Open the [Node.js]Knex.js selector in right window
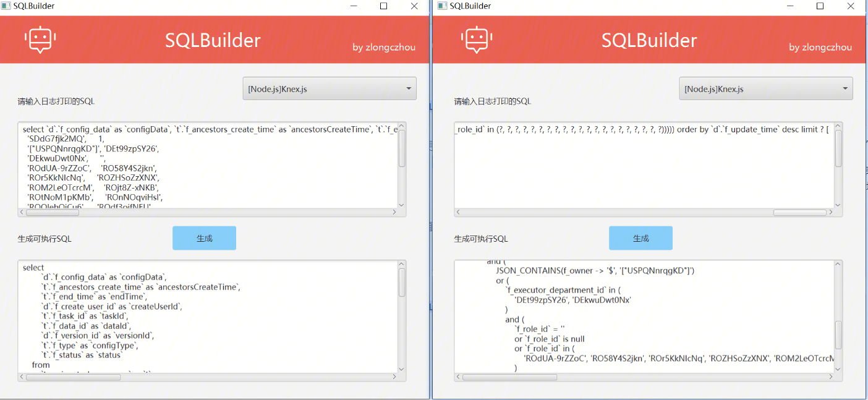Screen dimensions: 868x400 [765, 88]
